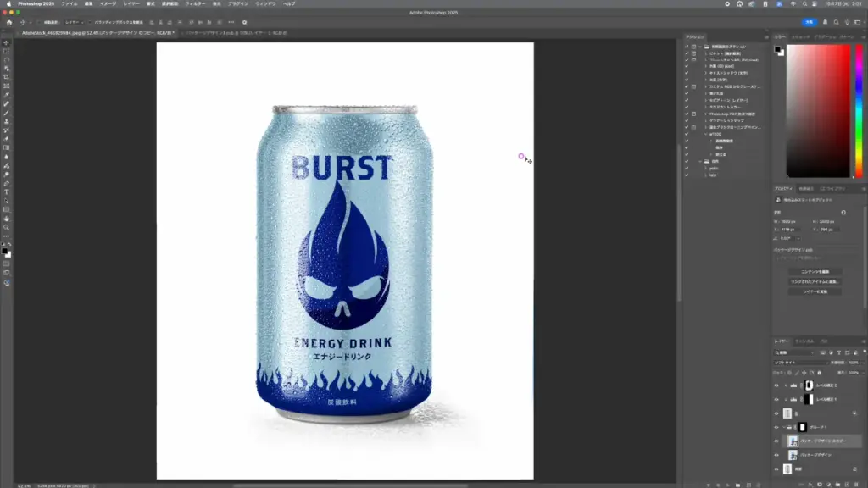This screenshot has height=488, width=868.
Task: Hide the 背景 layer using its eye icon
Action: (x=776, y=469)
